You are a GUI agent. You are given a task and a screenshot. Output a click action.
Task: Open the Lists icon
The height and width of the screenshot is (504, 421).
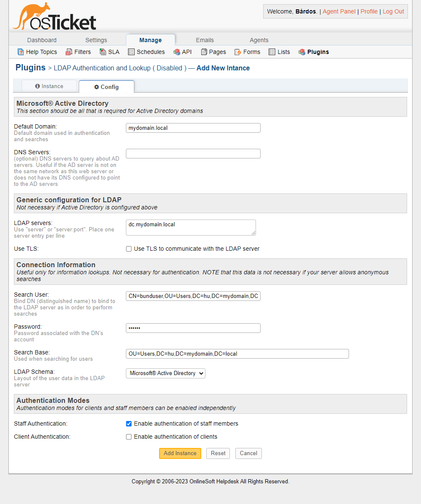(272, 51)
